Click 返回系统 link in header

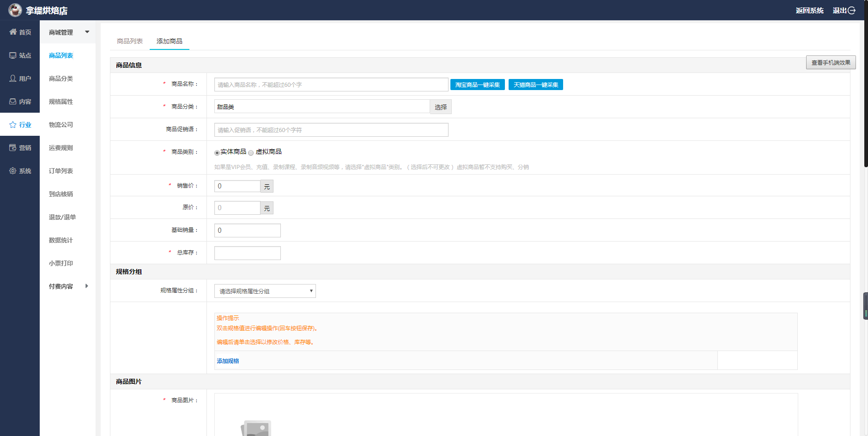(x=810, y=10)
